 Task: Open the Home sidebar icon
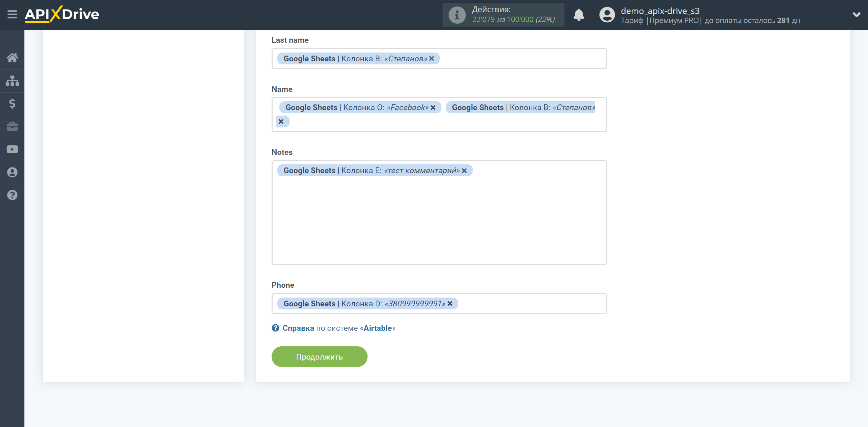tap(12, 58)
